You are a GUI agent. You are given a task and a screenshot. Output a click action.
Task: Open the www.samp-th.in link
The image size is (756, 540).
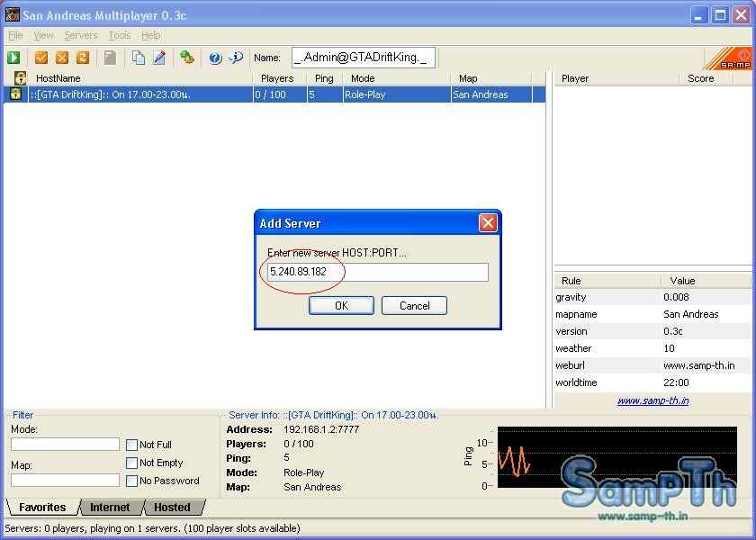click(652, 400)
